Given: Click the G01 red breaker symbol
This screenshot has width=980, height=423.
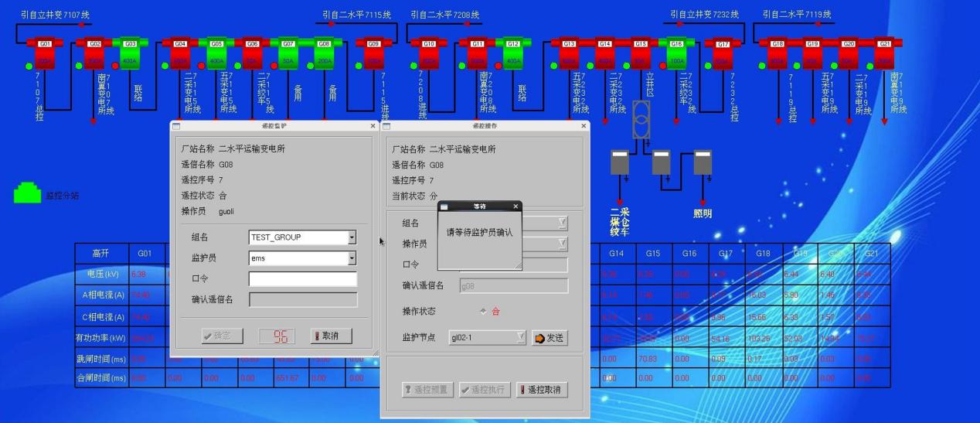Looking at the screenshot, I should pyautogui.click(x=45, y=55).
